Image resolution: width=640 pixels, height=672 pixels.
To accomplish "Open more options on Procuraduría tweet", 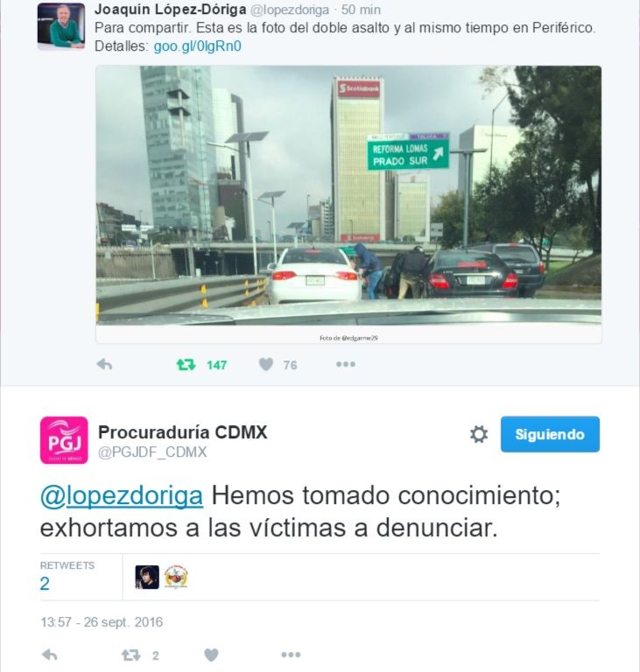I will tap(291, 654).
